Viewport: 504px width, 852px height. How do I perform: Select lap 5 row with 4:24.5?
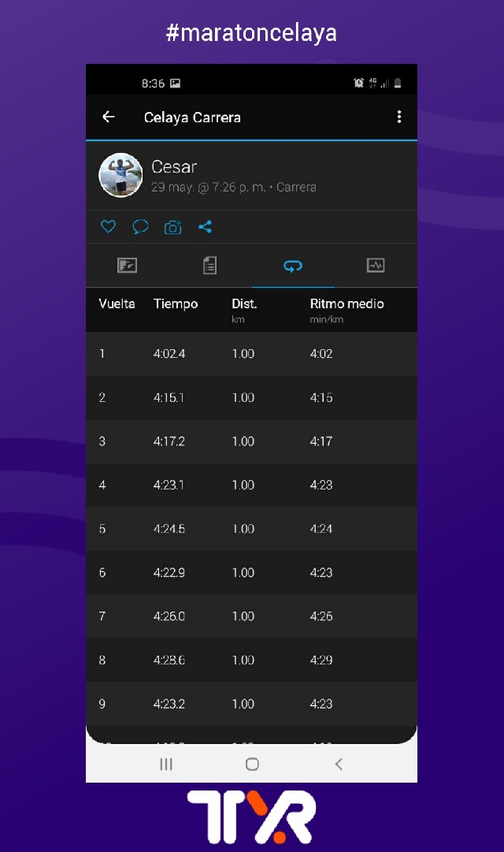pyautogui.click(x=251, y=529)
